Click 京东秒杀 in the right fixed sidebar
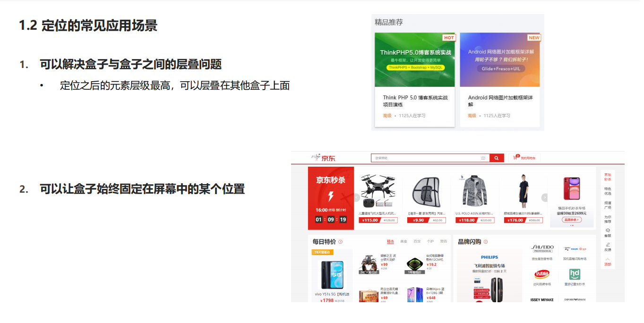The image size is (644, 323). (608, 177)
